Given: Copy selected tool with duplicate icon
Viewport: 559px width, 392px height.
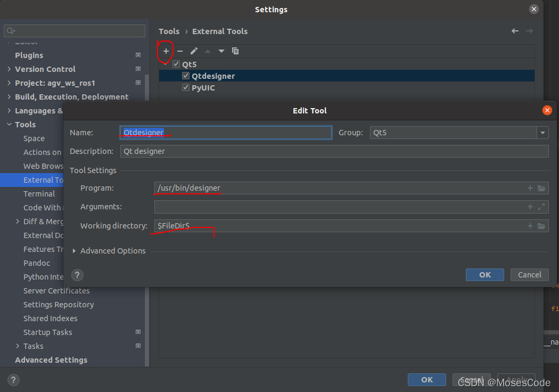Looking at the screenshot, I should pyautogui.click(x=235, y=51).
